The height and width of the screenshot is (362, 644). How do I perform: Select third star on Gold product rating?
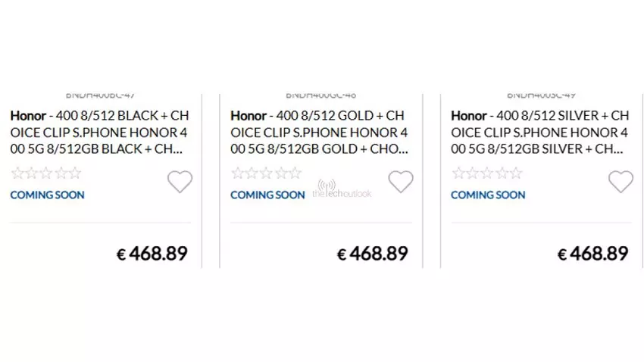click(266, 173)
